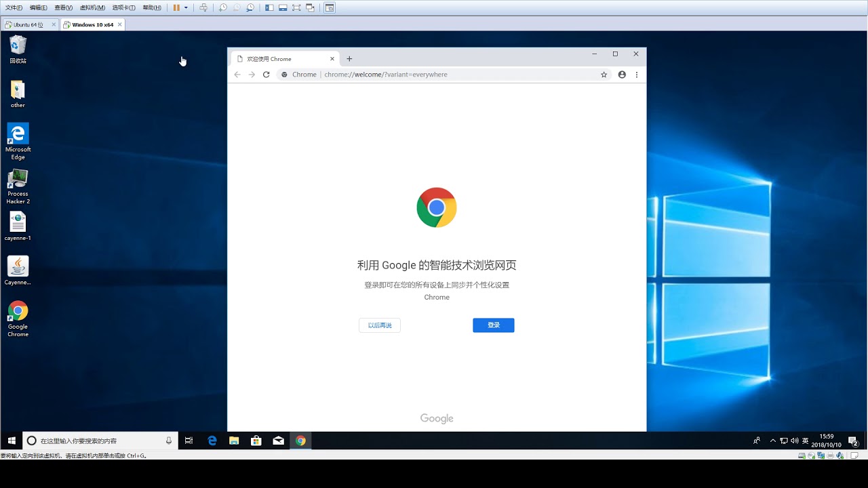Open the 文件(F) menu in VMware
The image size is (868, 488).
point(14,7)
